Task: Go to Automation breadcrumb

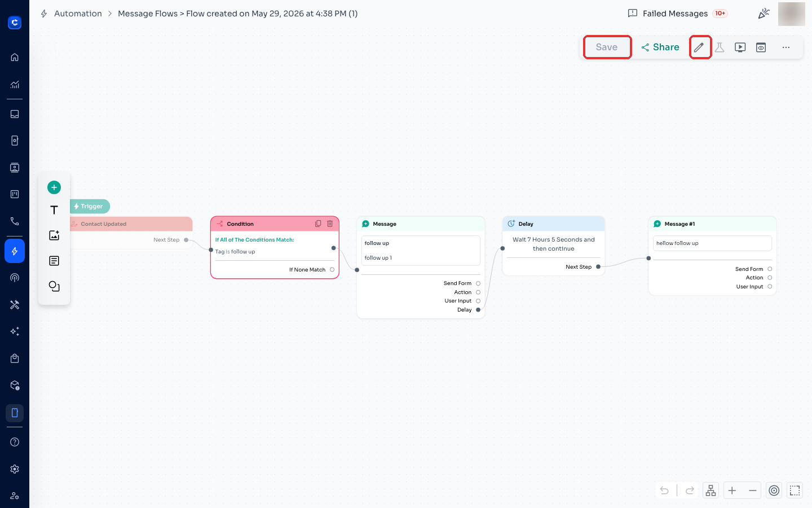Action: 78,14
